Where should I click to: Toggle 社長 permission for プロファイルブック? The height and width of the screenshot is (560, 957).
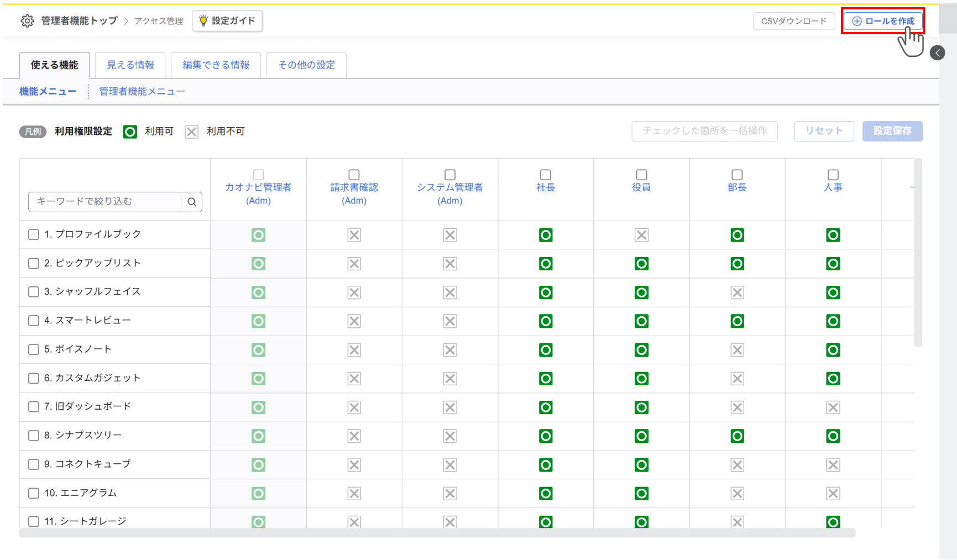coord(545,235)
